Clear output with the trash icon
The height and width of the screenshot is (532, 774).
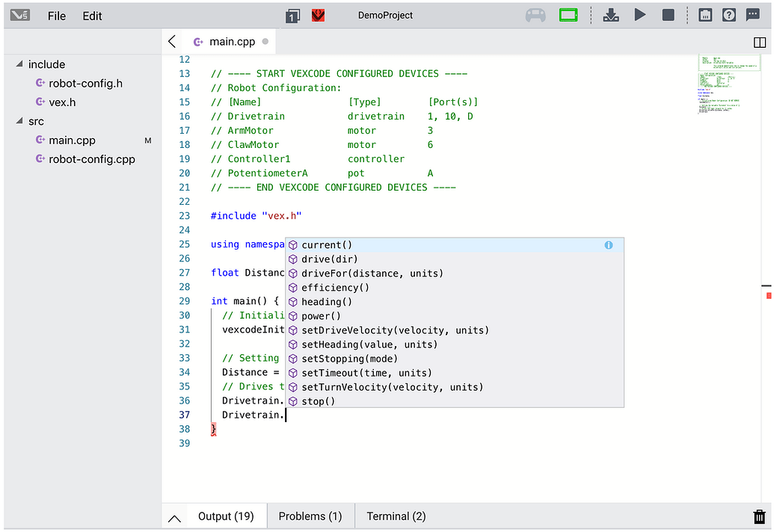759,516
